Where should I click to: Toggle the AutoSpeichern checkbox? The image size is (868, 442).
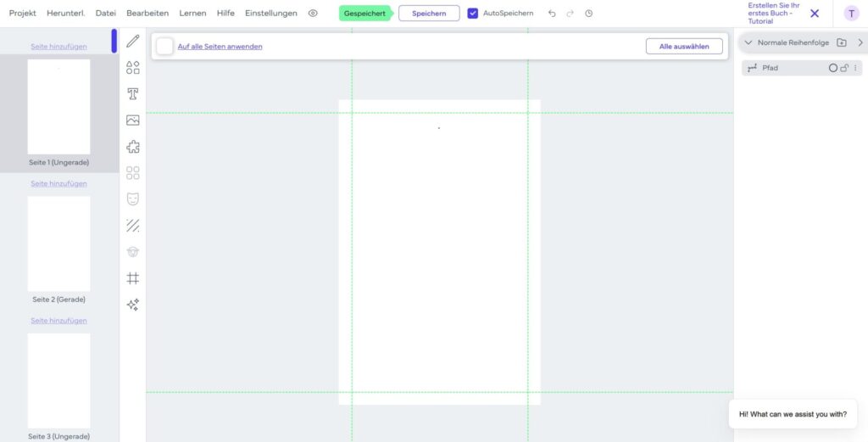[472, 14]
